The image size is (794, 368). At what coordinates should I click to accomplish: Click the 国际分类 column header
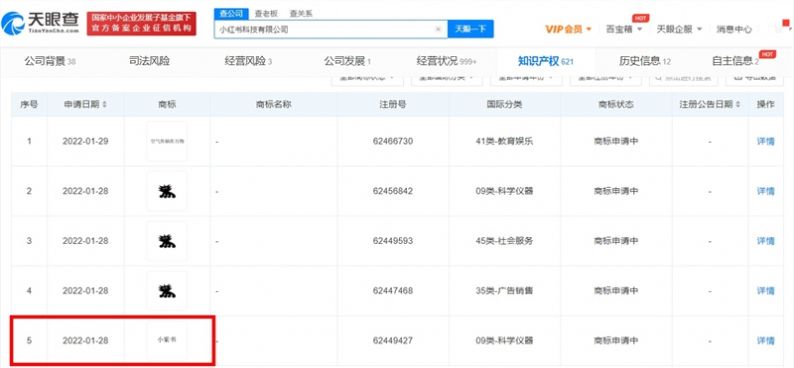(504, 104)
